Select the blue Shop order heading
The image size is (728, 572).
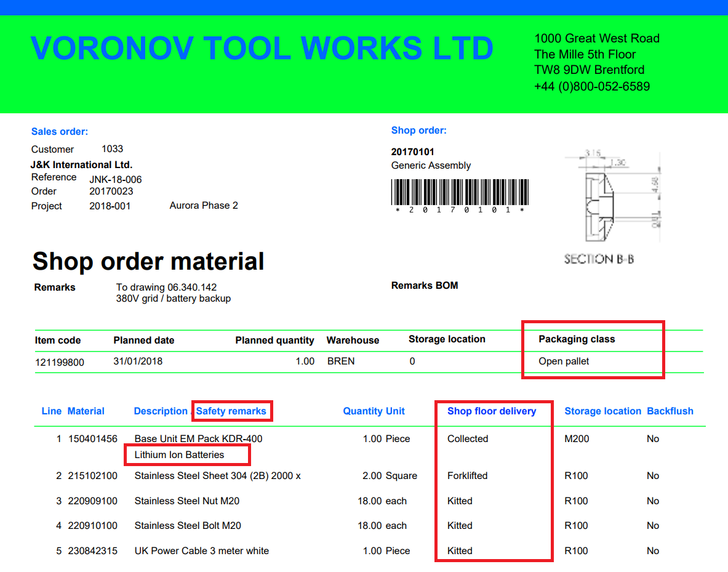pyautogui.click(x=418, y=130)
